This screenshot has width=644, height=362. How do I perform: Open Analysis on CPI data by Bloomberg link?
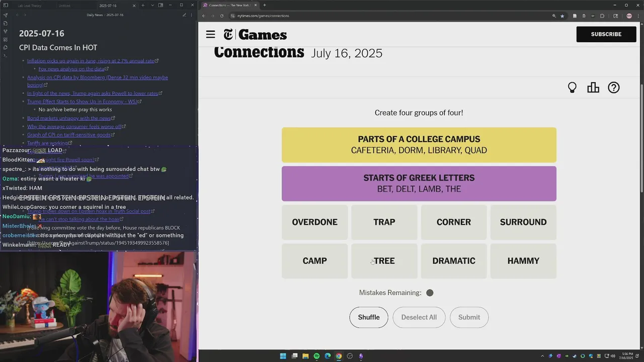click(98, 81)
